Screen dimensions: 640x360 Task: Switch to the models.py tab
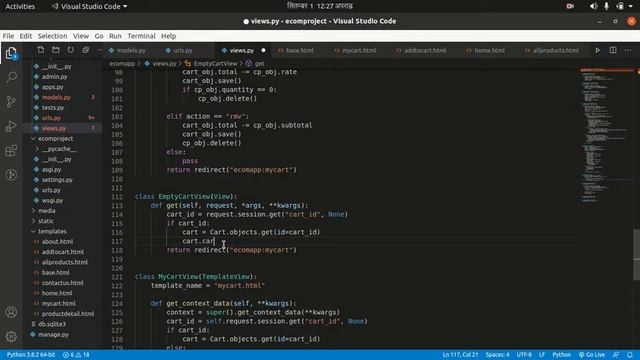pos(131,50)
